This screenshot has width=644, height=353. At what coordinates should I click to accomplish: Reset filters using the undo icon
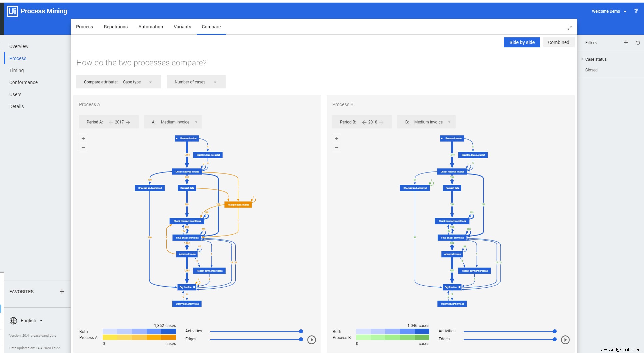pyautogui.click(x=638, y=42)
